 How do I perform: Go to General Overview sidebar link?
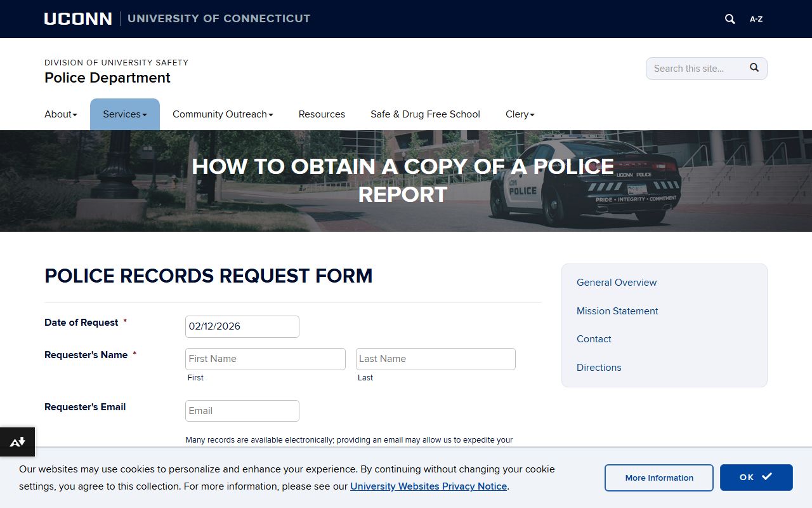click(617, 283)
